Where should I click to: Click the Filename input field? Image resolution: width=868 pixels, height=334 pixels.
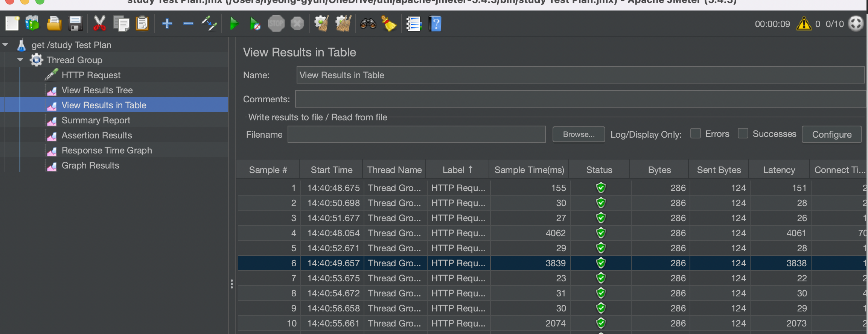click(x=416, y=134)
